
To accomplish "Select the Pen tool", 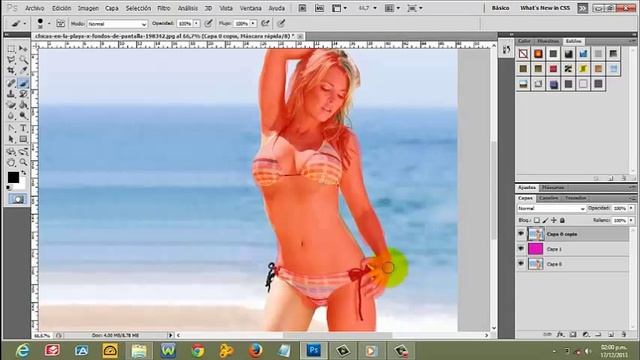I will pyautogui.click(x=11, y=129).
